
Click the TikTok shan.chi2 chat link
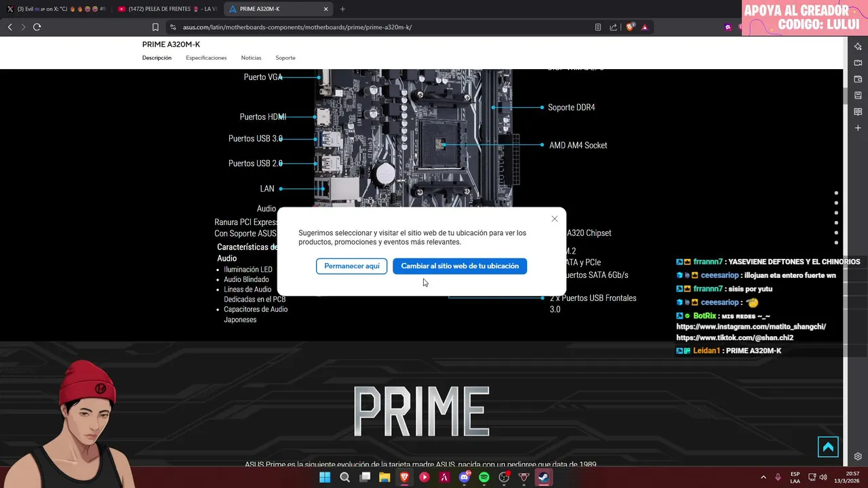click(x=734, y=338)
